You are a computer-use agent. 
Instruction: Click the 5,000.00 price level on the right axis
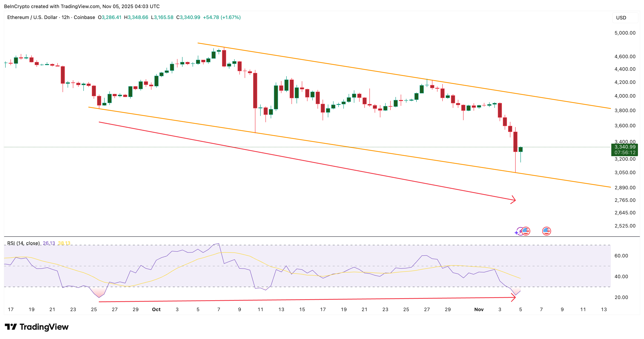pos(625,33)
